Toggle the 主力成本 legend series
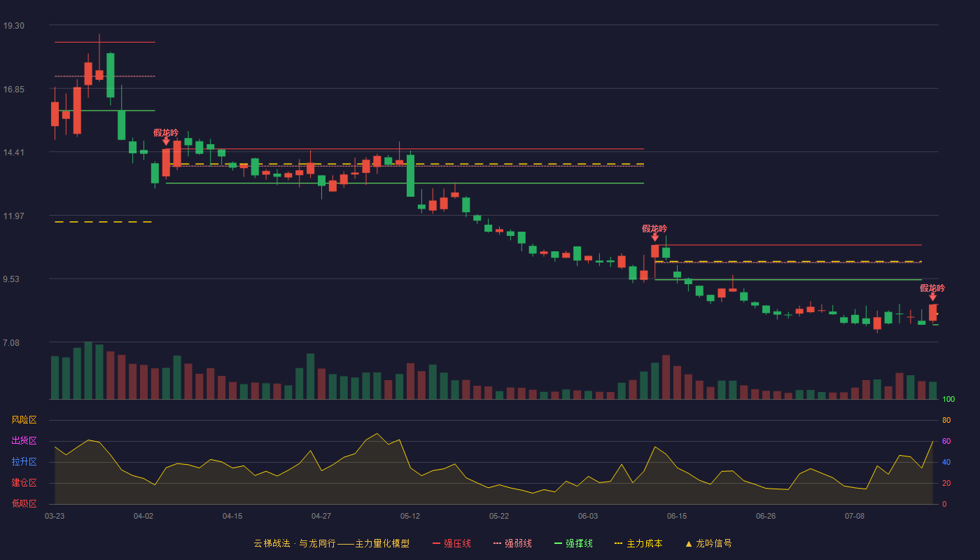Screen dimensions: 980x560 pyautogui.click(x=638, y=543)
